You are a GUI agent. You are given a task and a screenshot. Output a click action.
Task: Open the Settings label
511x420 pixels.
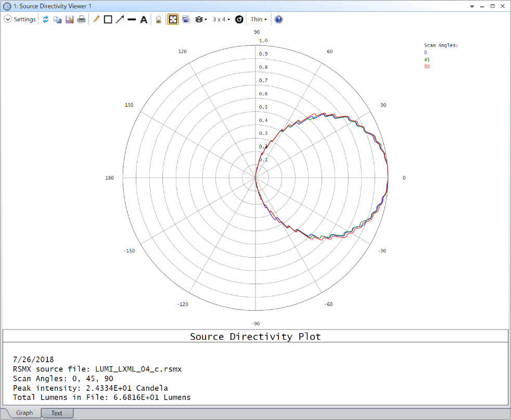point(25,19)
